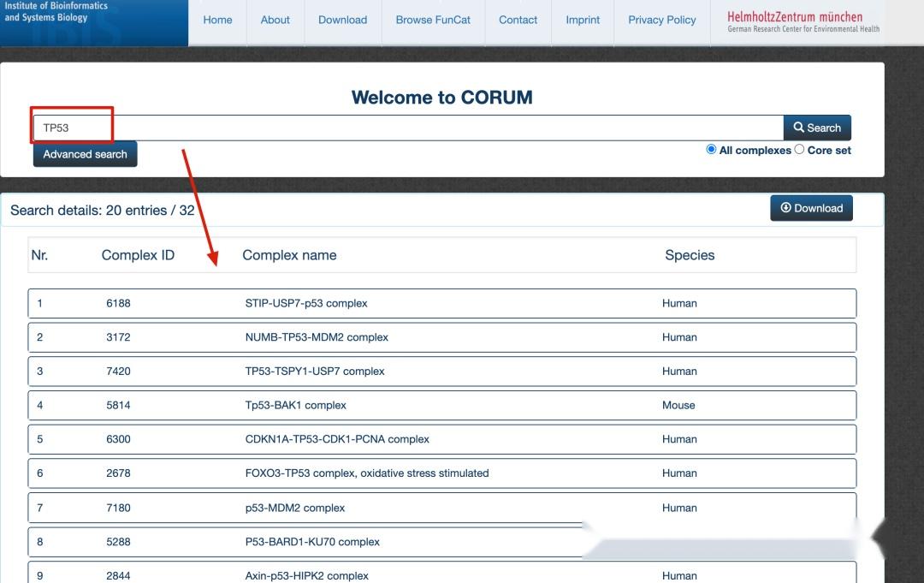
Task: Select the Core set radio button
Action: tap(800, 148)
